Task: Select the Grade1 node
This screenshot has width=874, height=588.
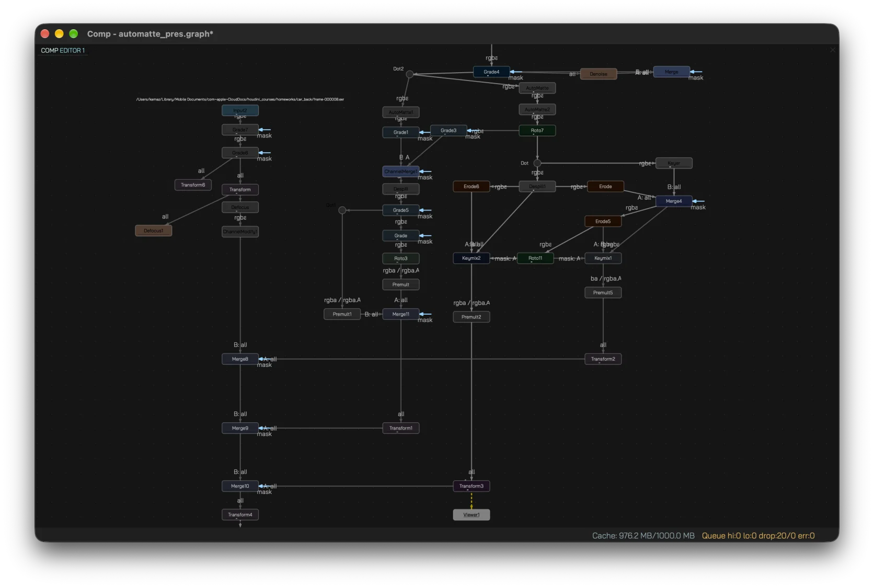Action: [401, 132]
